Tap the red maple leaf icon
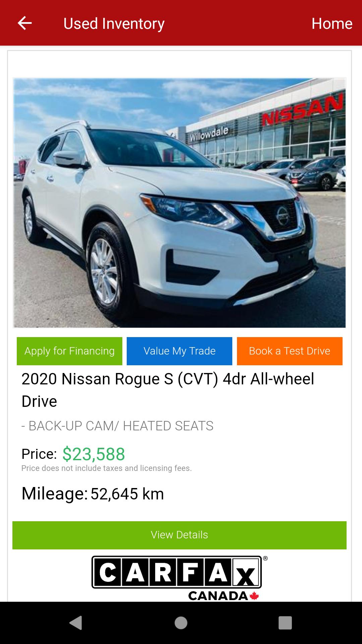362x644 pixels. tap(254, 596)
